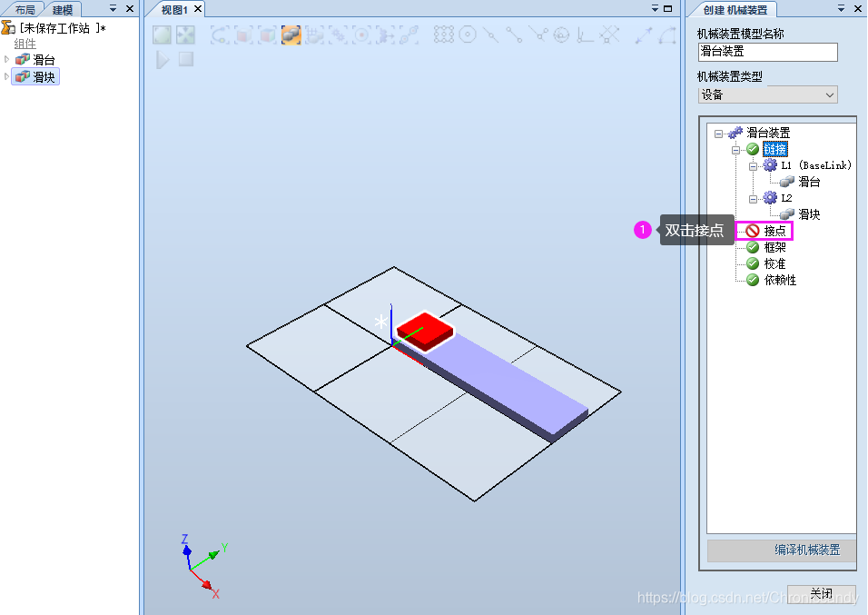This screenshot has height=615, width=868.
Task: Enable Snap End mode icon
Action: [x=514, y=35]
